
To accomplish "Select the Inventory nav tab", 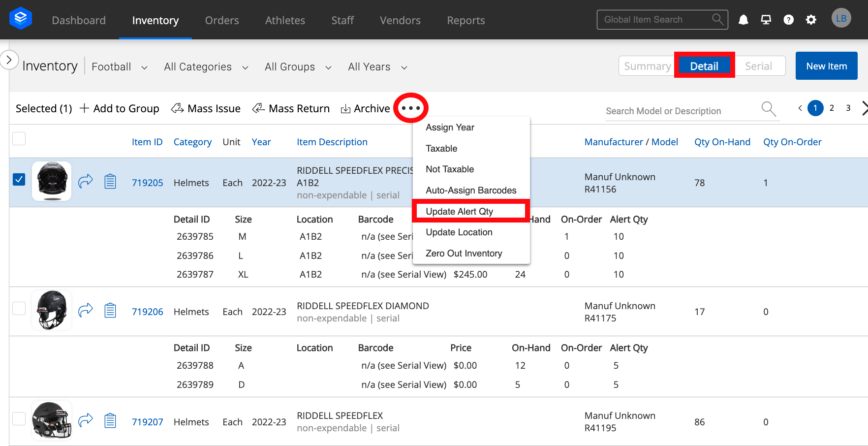I will coord(155,20).
